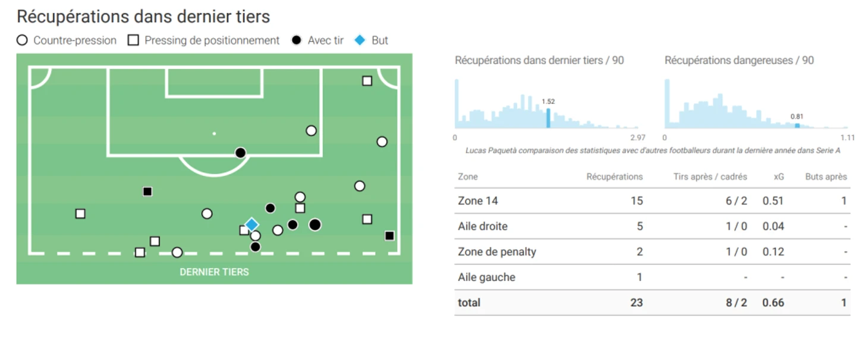868x344 pixels.
Task: Click the blue goal diamond on the pitch
Action: [x=252, y=225]
